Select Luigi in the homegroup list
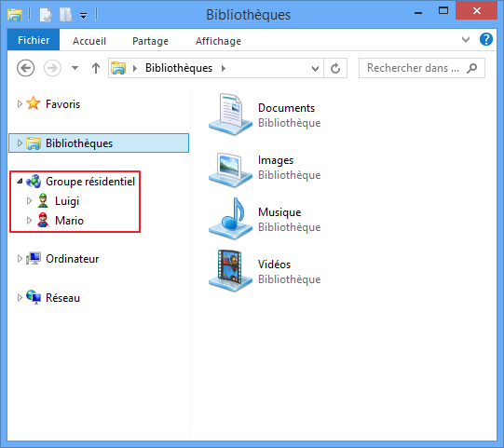The width and height of the screenshot is (504, 448). [x=67, y=201]
